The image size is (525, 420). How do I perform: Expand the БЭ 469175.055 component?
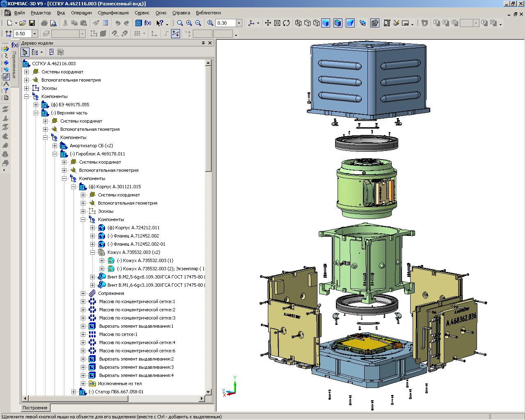pyautogui.click(x=36, y=105)
